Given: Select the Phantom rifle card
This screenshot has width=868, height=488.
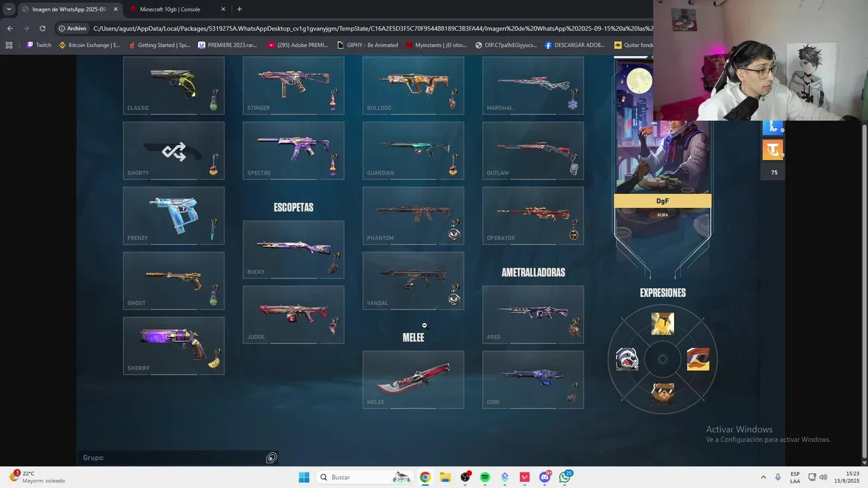Looking at the screenshot, I should tap(414, 216).
